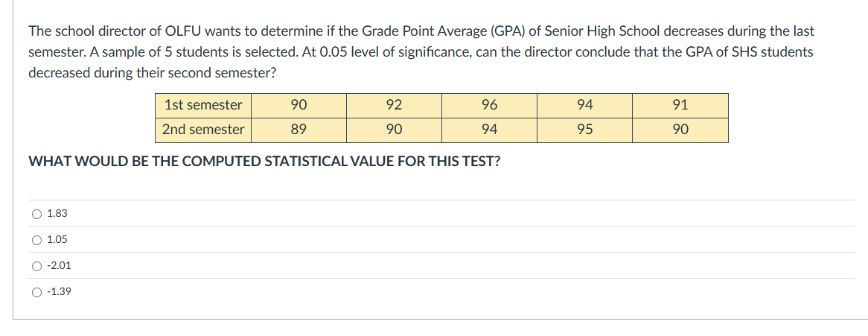Click the "1.05" answer label text
This screenshot has height=336, width=868.
(x=57, y=240)
